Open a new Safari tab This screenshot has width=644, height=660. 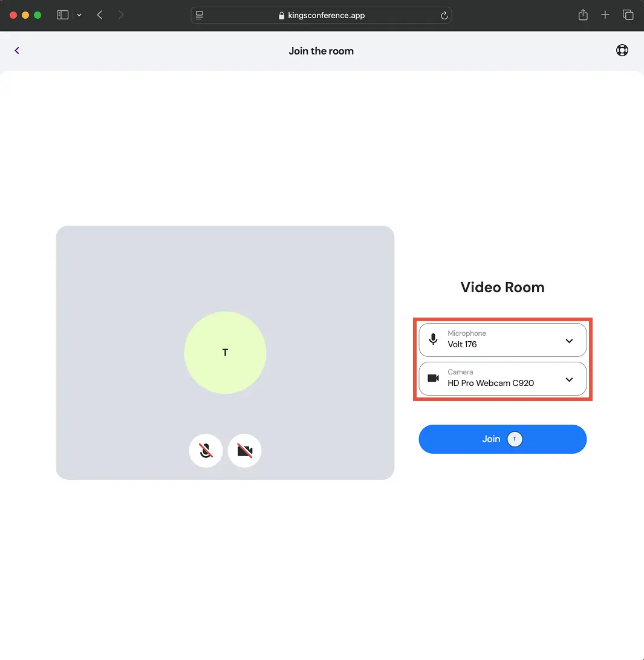(605, 15)
